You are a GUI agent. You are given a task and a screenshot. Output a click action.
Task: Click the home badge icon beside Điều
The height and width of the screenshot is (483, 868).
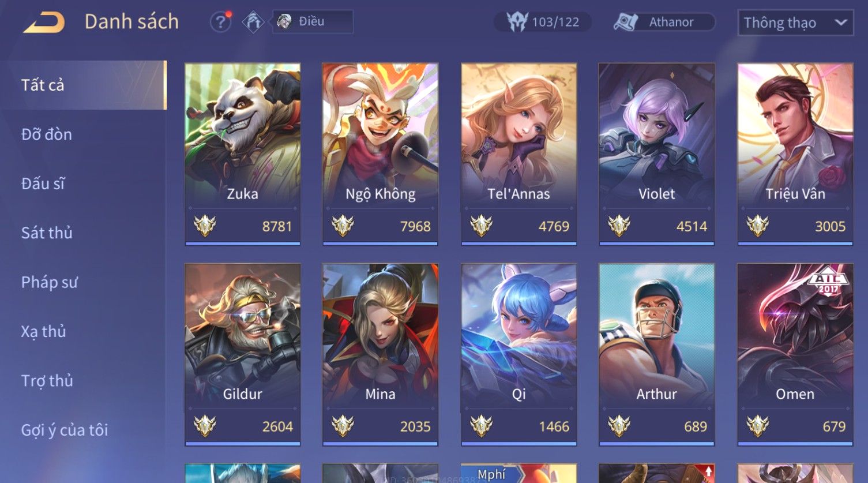(253, 22)
